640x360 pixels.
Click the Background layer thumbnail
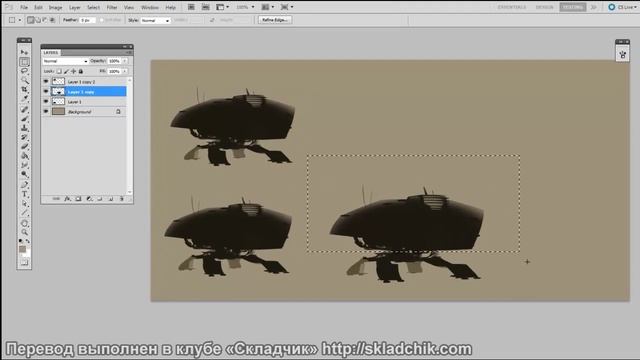58,111
